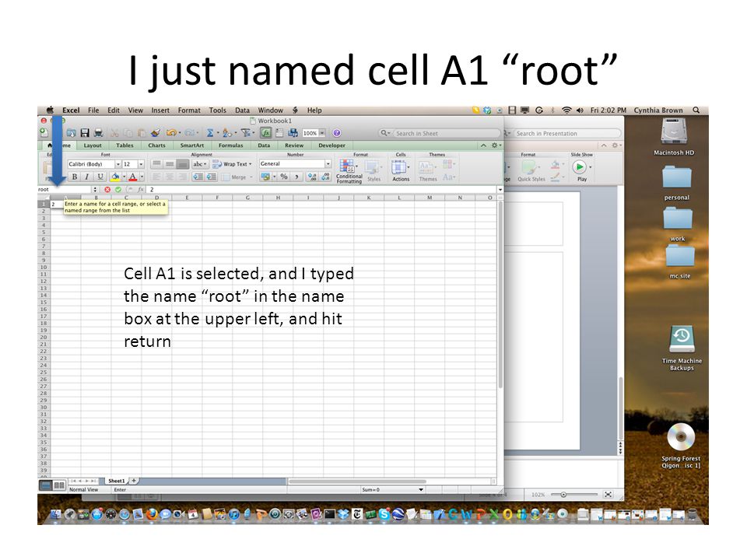The width and height of the screenshot is (747, 560).
Task: Open the Formulas ribbon tab
Action: [230, 145]
